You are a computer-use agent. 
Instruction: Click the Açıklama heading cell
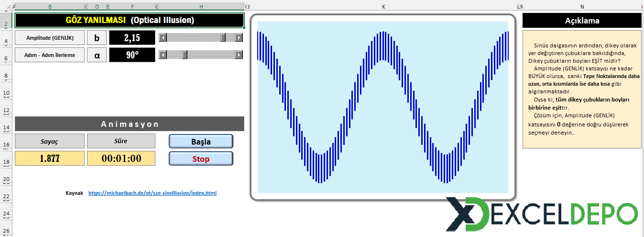pos(582,21)
